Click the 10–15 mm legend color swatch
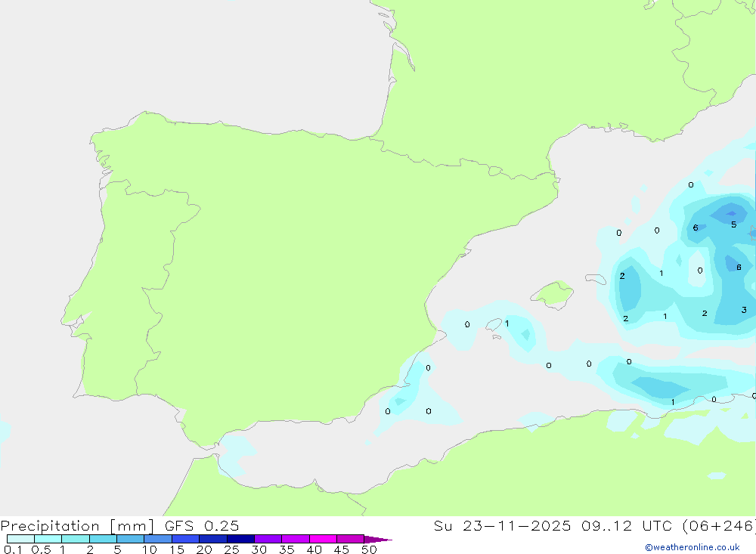The height and width of the screenshot is (554, 756). click(x=158, y=539)
